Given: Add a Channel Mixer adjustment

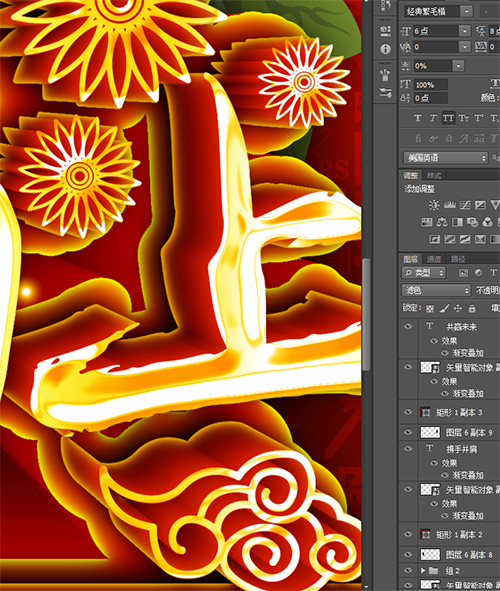Looking at the screenshot, I should [x=487, y=222].
